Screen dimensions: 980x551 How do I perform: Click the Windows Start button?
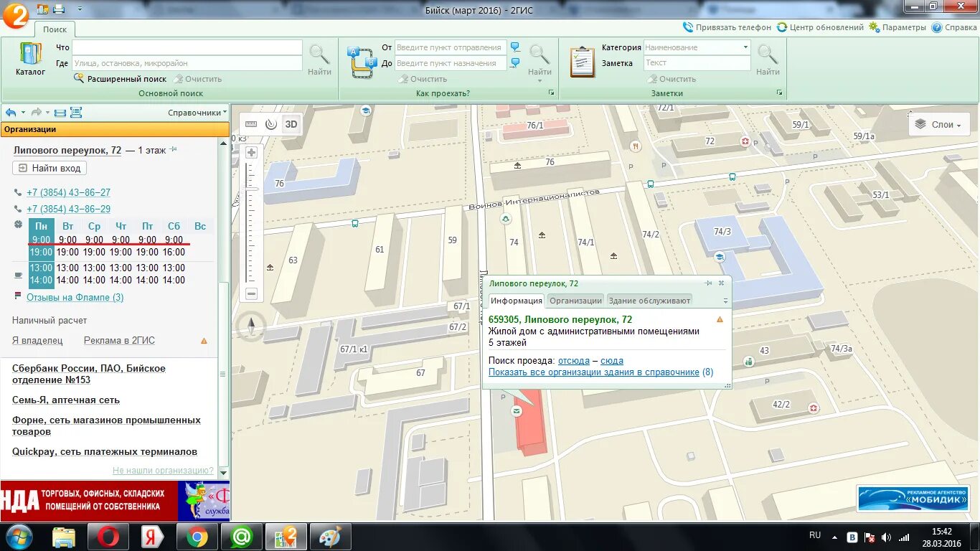(x=19, y=537)
